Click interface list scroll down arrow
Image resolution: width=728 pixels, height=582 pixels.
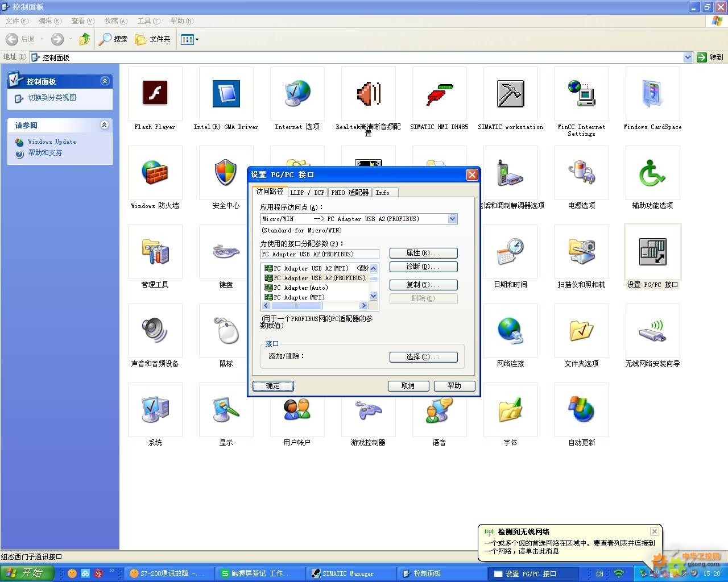click(x=374, y=296)
